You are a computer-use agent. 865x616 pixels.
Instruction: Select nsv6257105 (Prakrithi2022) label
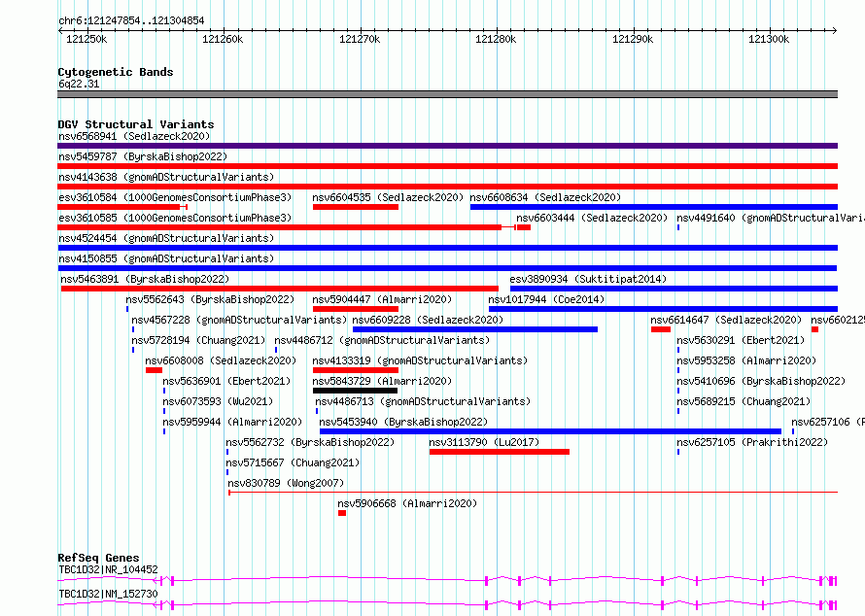click(752, 442)
